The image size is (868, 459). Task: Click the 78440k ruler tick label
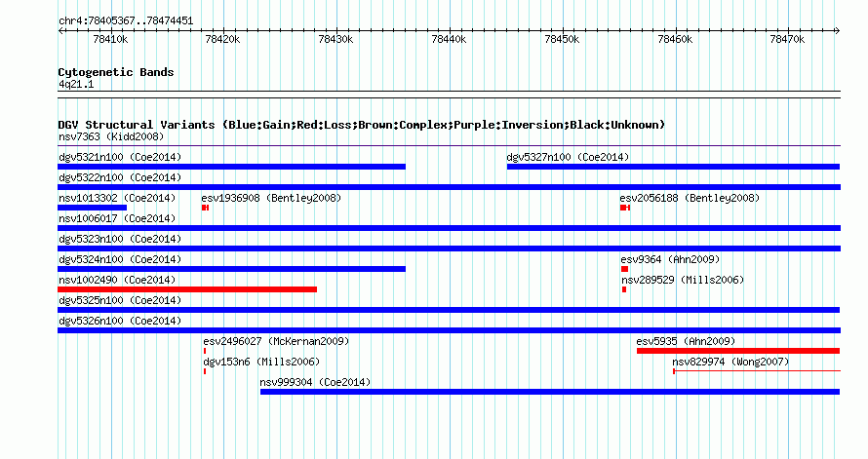(449, 39)
